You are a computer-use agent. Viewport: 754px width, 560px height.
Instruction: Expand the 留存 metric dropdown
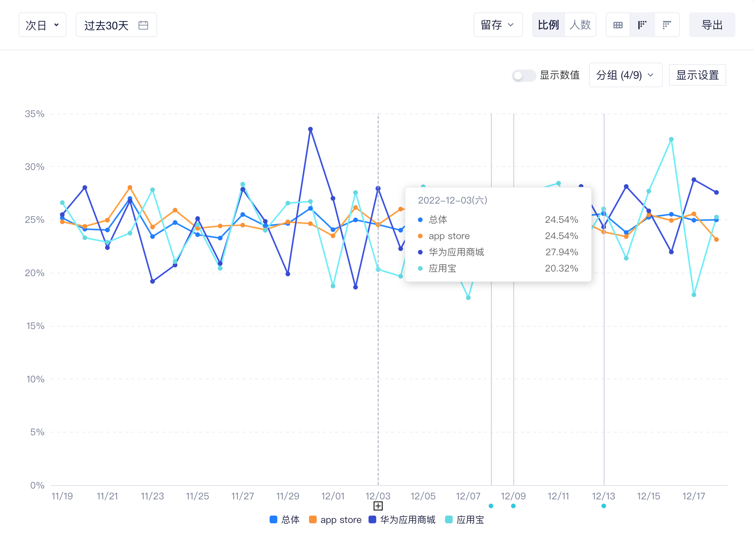click(498, 25)
